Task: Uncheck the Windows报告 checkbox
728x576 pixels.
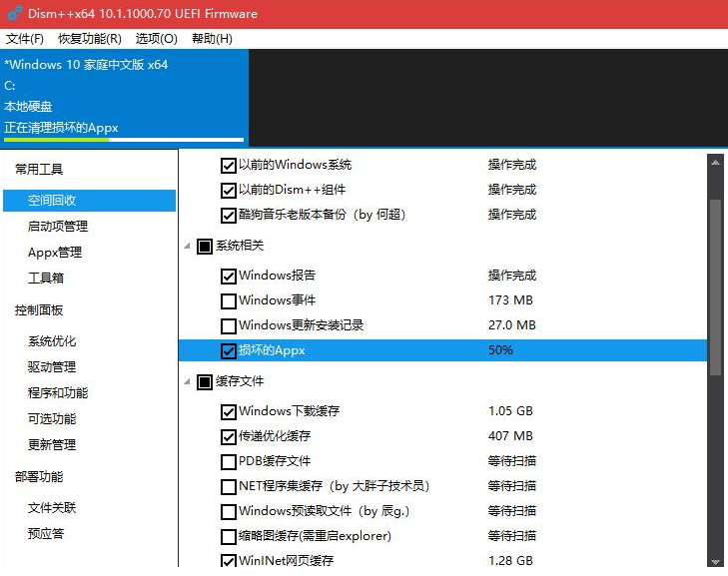Action: (x=229, y=277)
